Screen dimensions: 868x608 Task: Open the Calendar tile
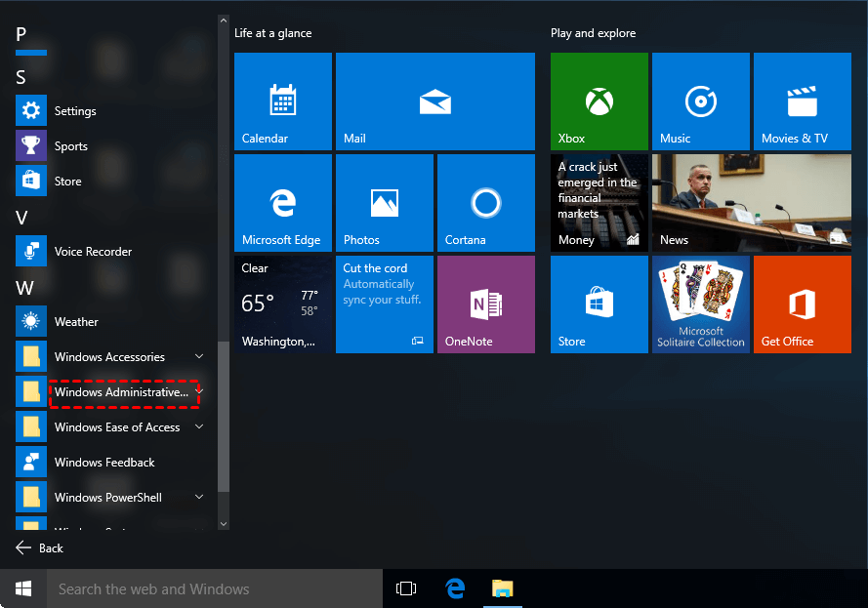pos(283,101)
